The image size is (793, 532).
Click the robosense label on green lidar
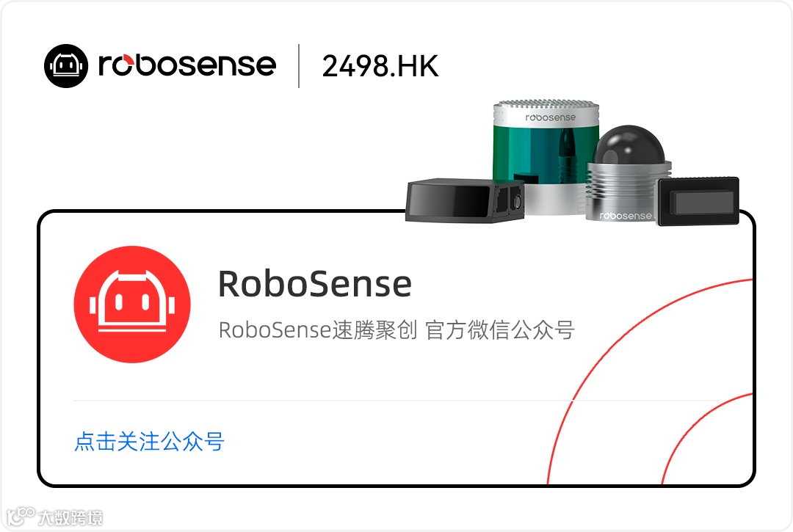550,117
